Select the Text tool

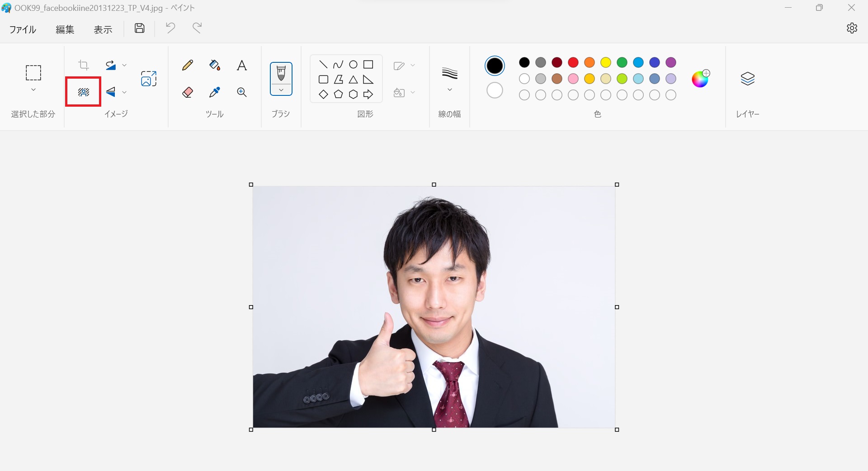pyautogui.click(x=241, y=65)
